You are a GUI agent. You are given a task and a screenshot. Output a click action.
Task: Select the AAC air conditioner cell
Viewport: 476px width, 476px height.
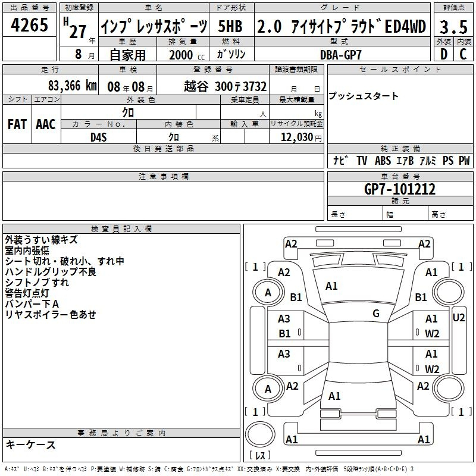pyautogui.click(x=46, y=124)
